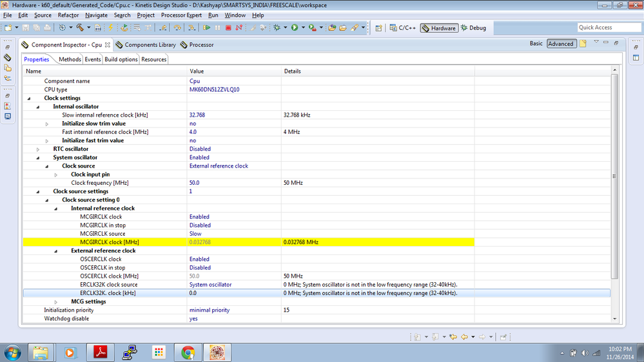Click the red Disconnect icon
This screenshot has width=644, height=362.
tap(239, 28)
